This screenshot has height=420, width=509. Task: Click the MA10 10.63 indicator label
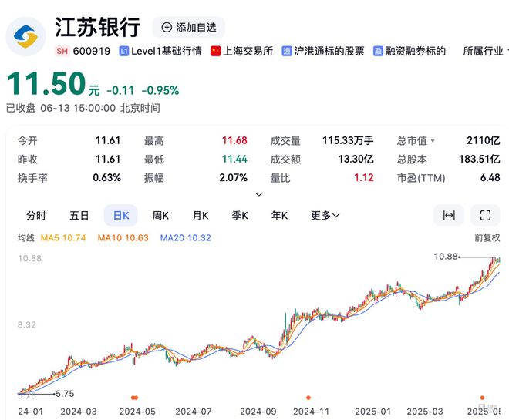click(x=123, y=237)
